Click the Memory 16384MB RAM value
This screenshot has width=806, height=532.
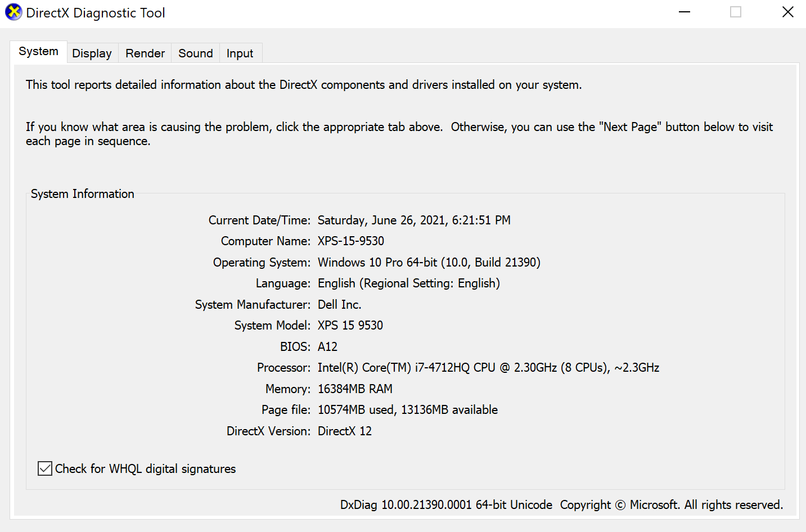point(355,389)
